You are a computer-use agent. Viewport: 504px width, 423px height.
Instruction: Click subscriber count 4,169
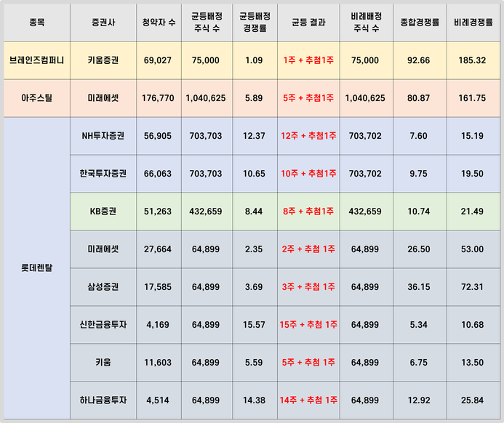(158, 325)
